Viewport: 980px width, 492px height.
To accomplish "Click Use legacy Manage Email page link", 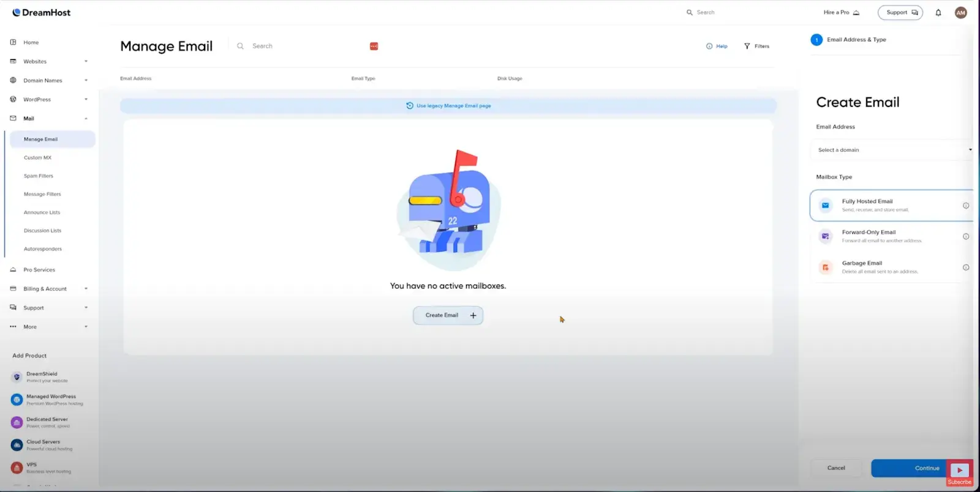I will click(x=448, y=106).
